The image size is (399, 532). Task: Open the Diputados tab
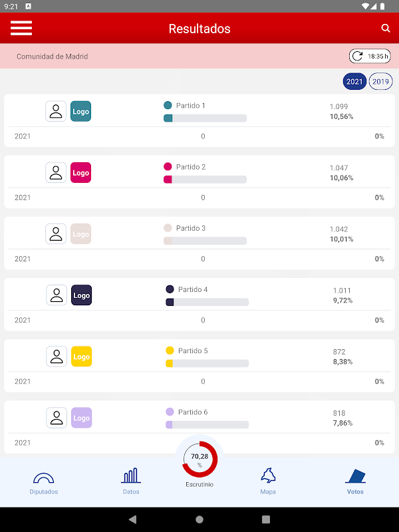pos(44,482)
